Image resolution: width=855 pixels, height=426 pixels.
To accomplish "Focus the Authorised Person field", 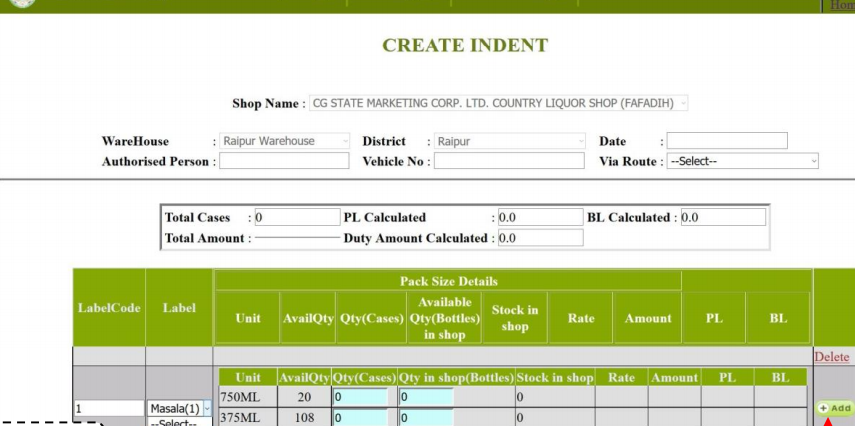I will 284,161.
